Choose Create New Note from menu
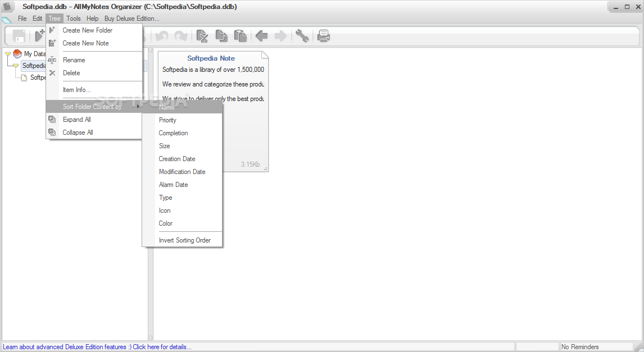 point(94,43)
